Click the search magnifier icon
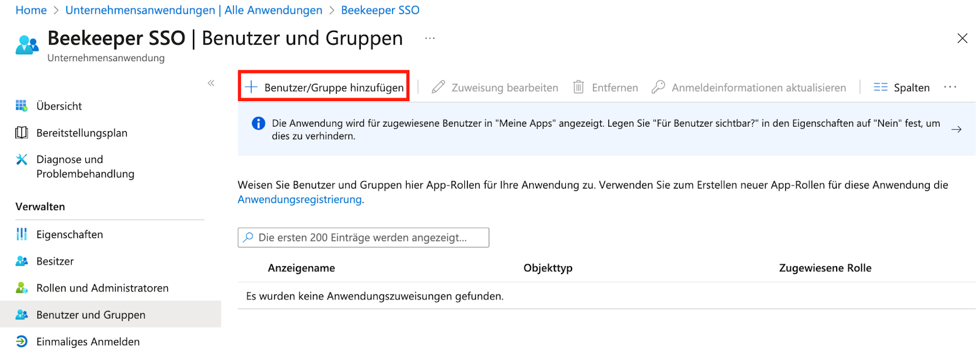980x358 pixels. 248,237
